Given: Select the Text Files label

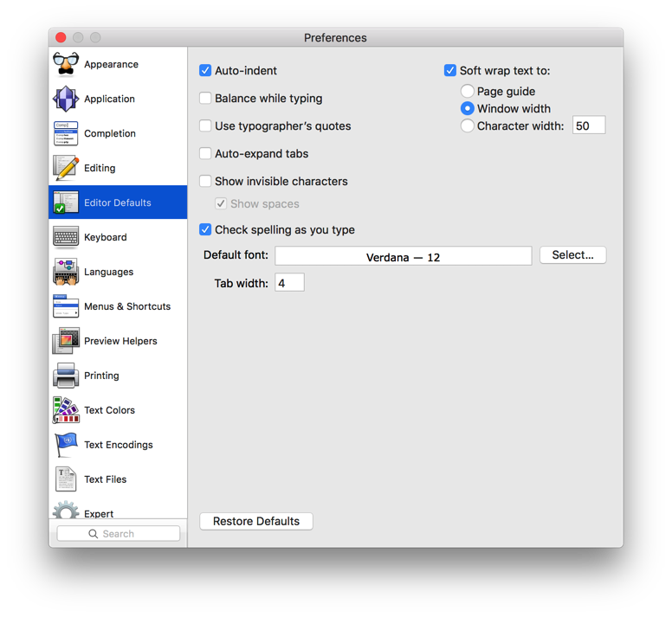Looking at the screenshot, I should click(x=105, y=479).
